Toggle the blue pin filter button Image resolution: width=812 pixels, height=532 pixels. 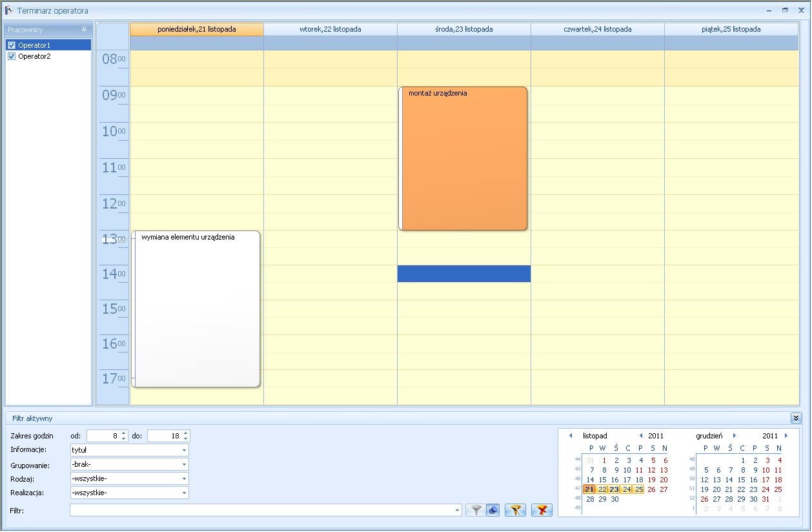pyautogui.click(x=493, y=510)
